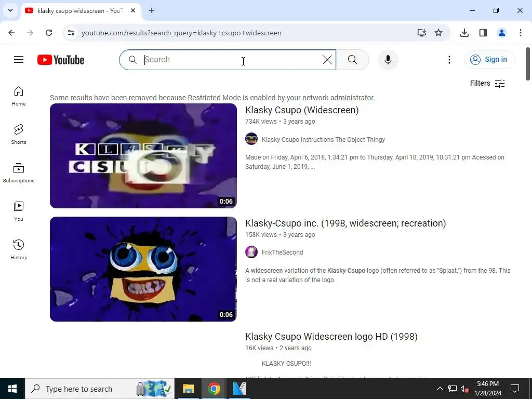Visit FrixTheSecond channel name
The image size is (532, 399).
pos(282,252)
